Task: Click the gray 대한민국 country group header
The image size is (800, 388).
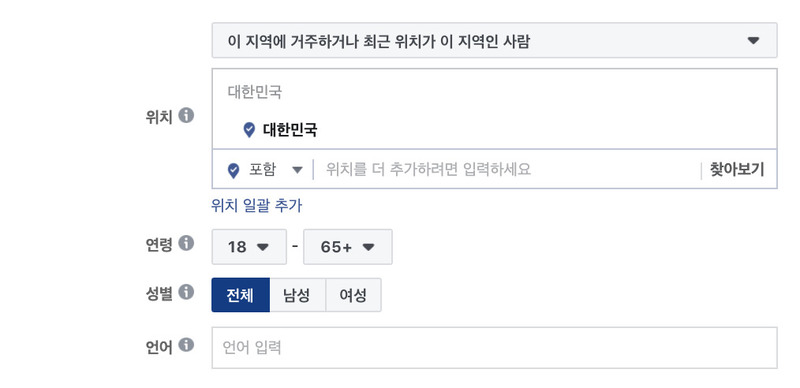Action: click(x=255, y=92)
